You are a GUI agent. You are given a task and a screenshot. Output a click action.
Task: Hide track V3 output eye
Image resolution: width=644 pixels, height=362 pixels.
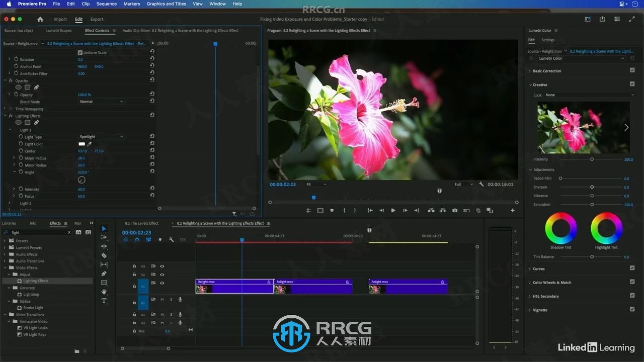(162, 266)
